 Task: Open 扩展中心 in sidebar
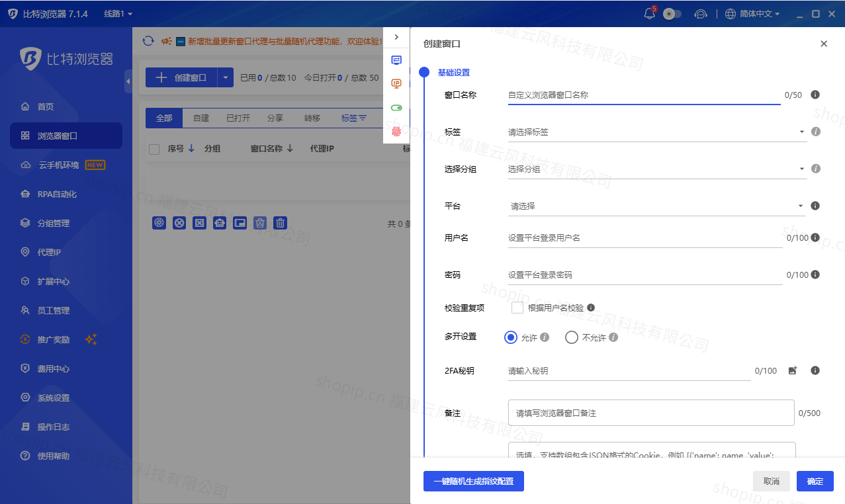pyautogui.click(x=66, y=281)
